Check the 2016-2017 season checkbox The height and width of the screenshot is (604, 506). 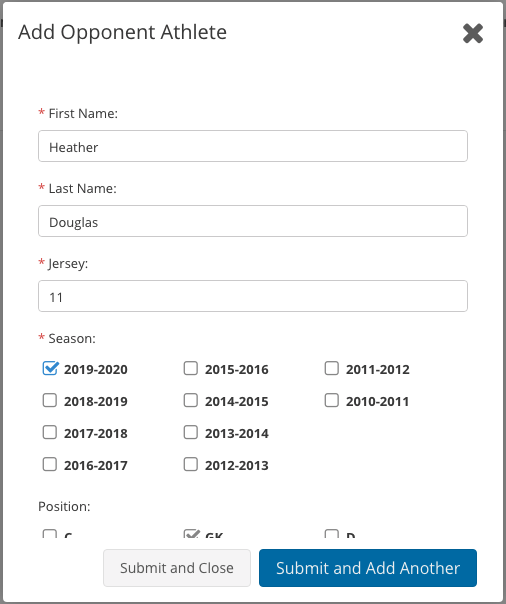tap(50, 464)
